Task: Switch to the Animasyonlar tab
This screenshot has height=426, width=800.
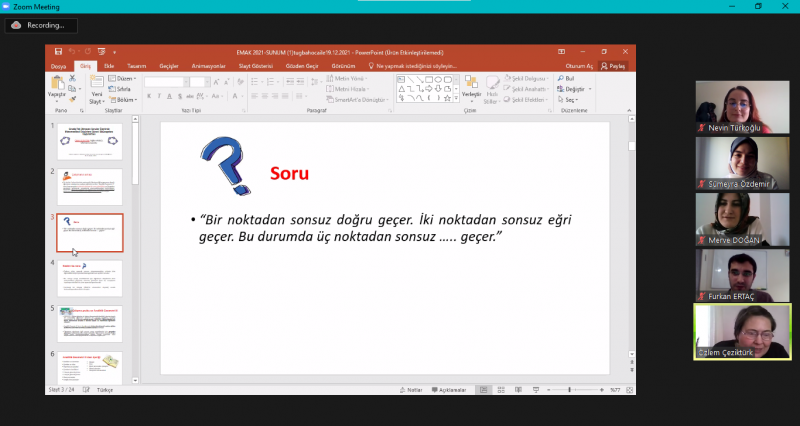Action: pyautogui.click(x=209, y=66)
